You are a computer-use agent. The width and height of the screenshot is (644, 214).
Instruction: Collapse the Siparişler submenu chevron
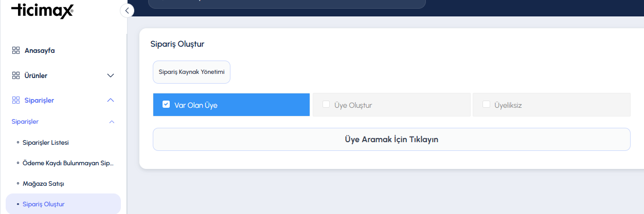[112, 122]
